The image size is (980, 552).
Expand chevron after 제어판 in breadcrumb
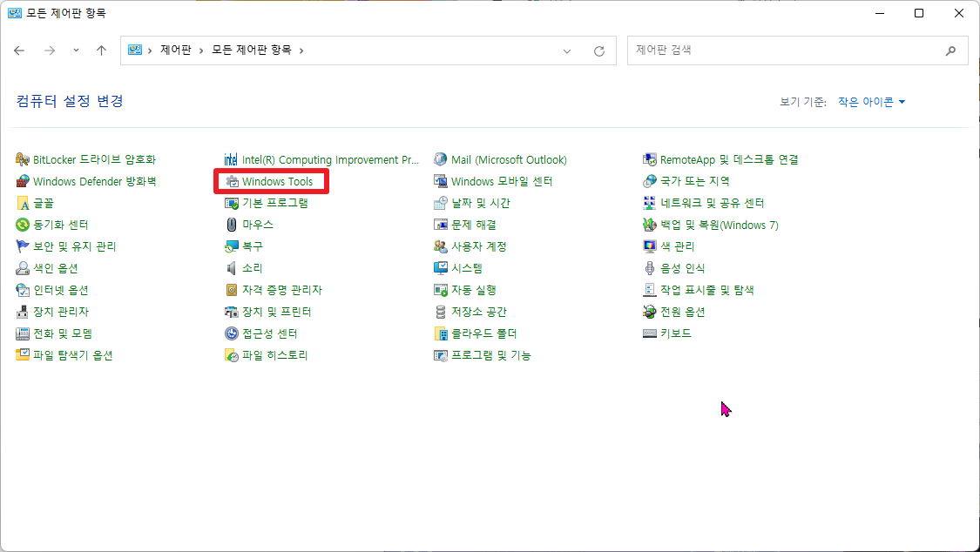pyautogui.click(x=201, y=50)
